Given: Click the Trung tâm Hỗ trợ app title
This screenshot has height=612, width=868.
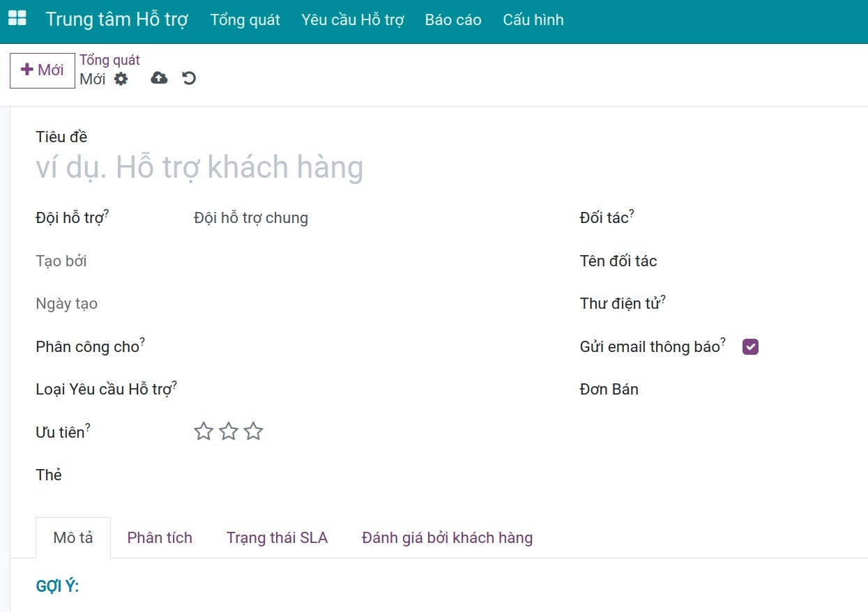Looking at the screenshot, I should (x=117, y=20).
